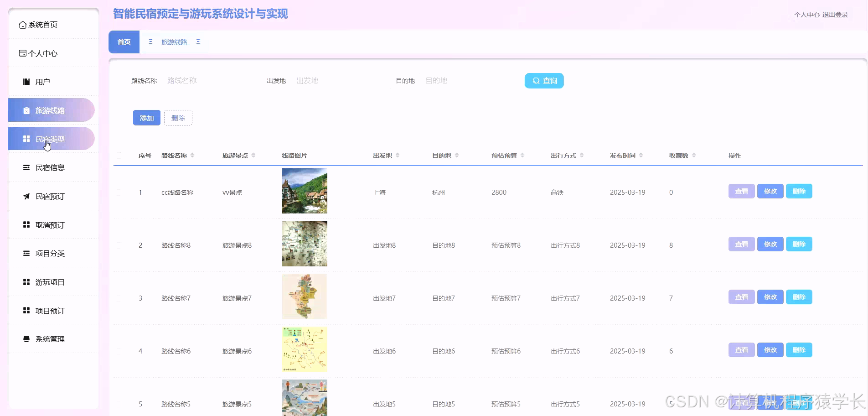868x416 pixels.
Task: Sort by 发布时间 using its column arrows
Action: 642,155
